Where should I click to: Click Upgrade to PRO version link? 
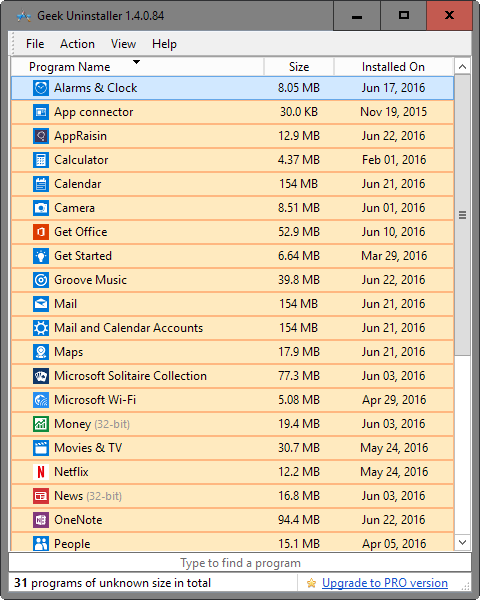[385, 583]
